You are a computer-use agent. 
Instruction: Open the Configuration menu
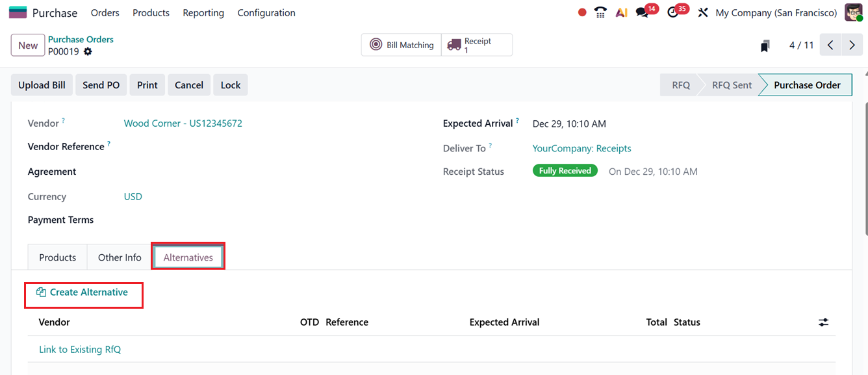(x=266, y=13)
